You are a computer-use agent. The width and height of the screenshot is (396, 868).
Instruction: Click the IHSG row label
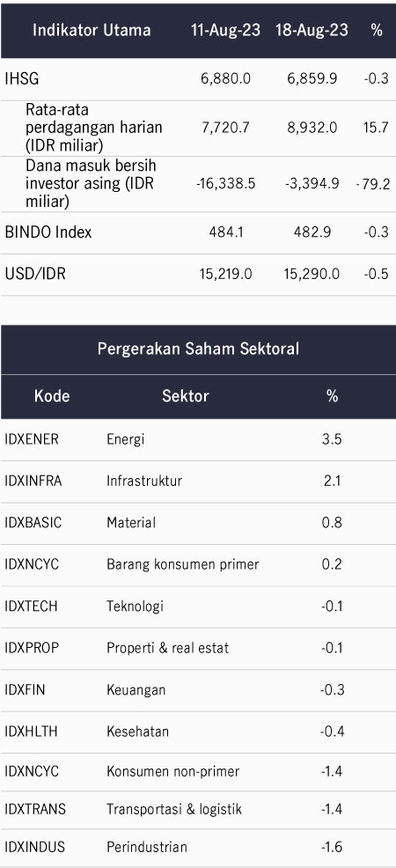pyautogui.click(x=22, y=79)
